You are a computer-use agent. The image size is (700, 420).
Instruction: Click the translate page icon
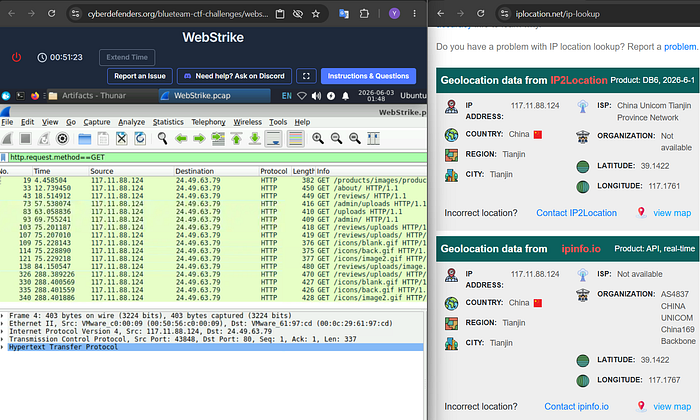tap(344, 14)
